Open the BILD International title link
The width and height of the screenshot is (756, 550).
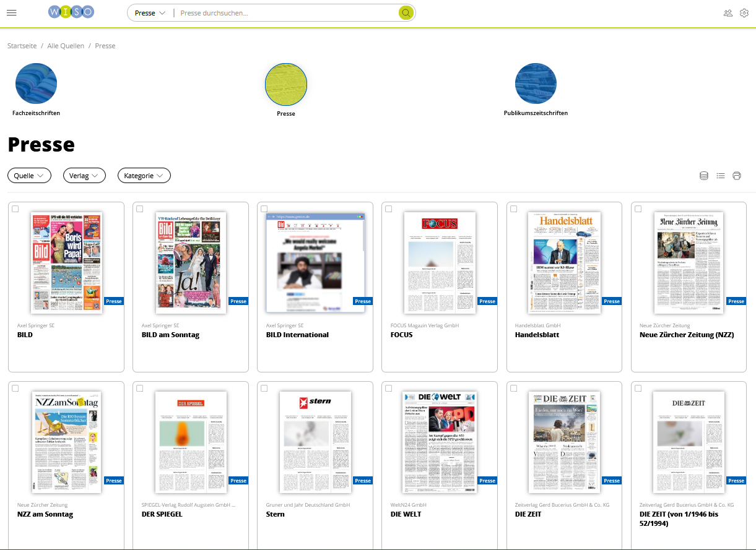pos(298,335)
